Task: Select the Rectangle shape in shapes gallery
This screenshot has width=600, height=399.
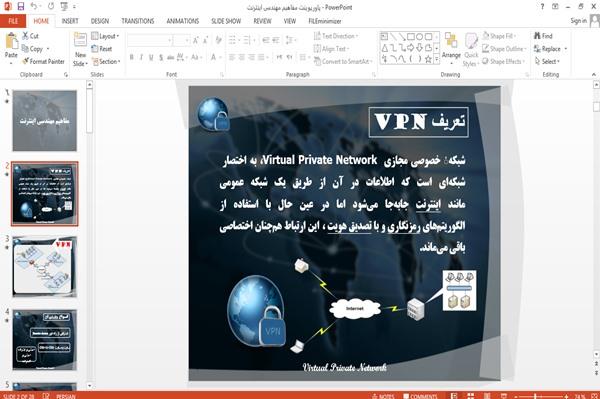Action: tap(411, 37)
